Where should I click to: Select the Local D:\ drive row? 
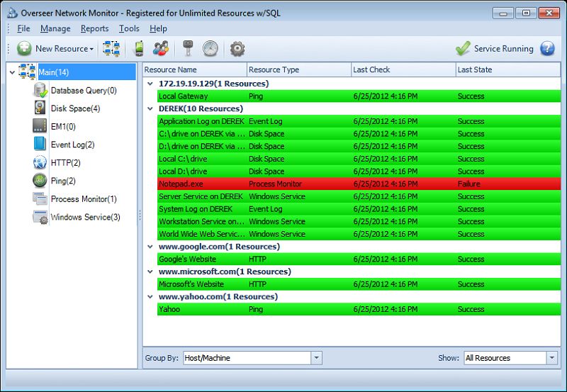pyautogui.click(x=359, y=172)
